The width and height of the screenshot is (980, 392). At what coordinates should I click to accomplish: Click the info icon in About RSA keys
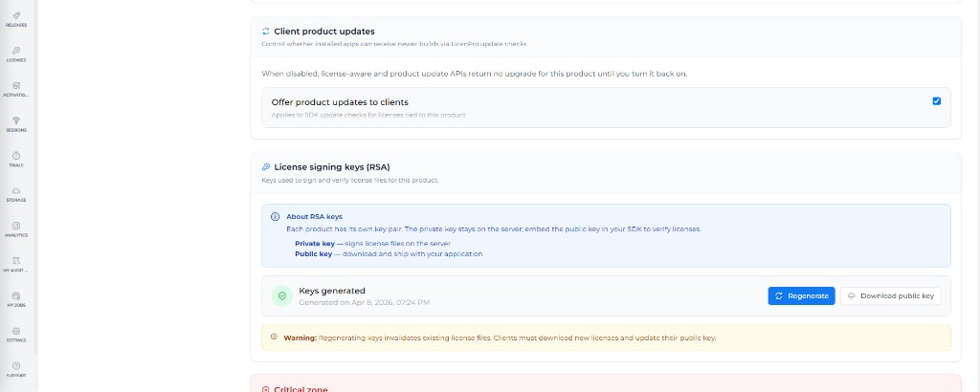[x=275, y=217]
